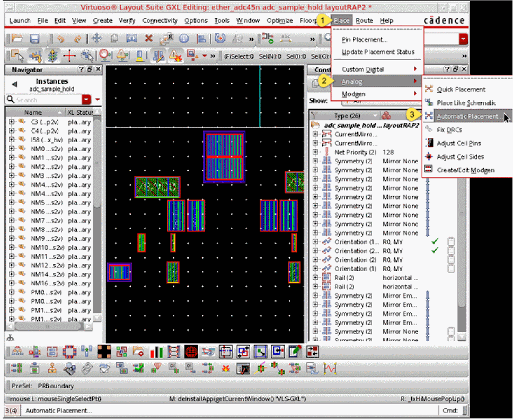The image size is (513, 420).
Task: Click the red X Delete icon
Action: click(149, 39)
